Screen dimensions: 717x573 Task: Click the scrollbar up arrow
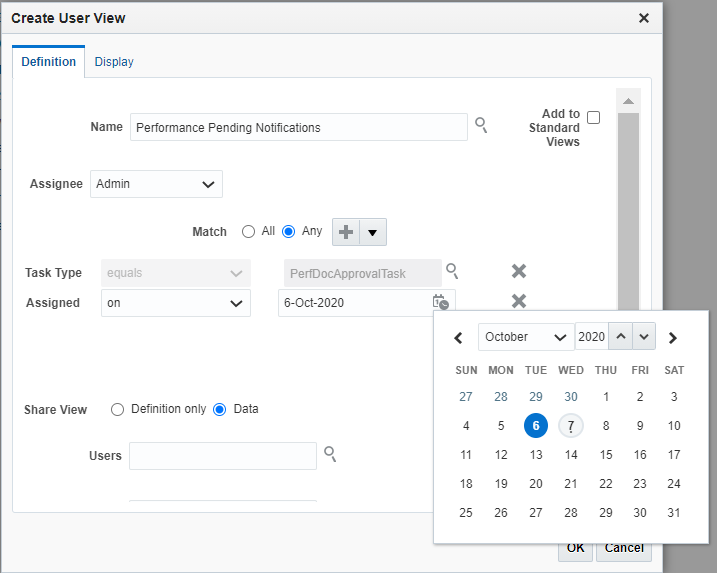coord(628,101)
